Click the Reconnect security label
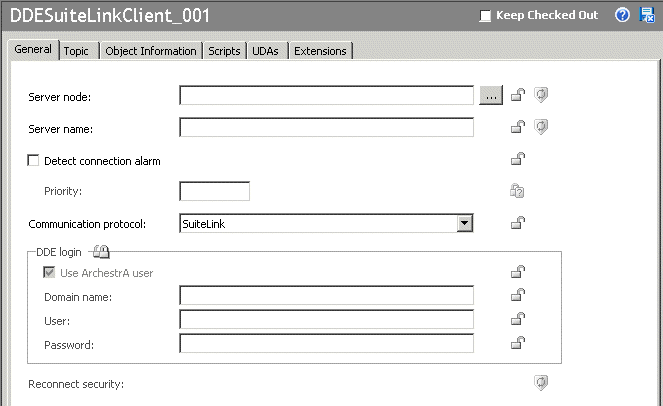Viewport: 663px width, 406px height. tap(76, 384)
